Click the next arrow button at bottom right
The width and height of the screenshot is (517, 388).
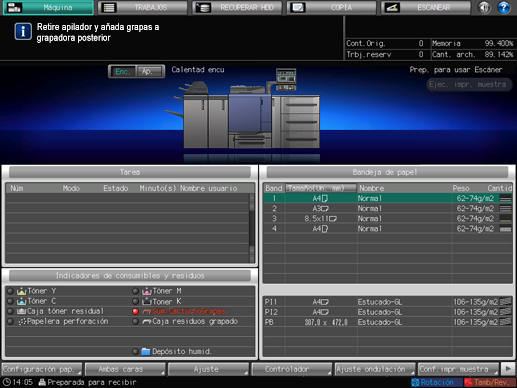tap(508, 369)
